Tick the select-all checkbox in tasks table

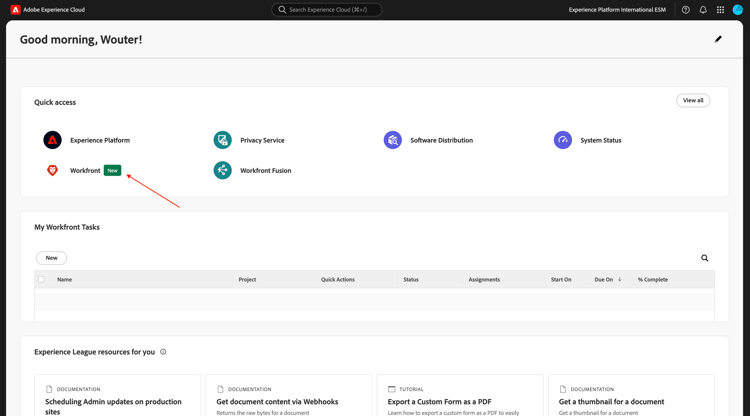42,279
